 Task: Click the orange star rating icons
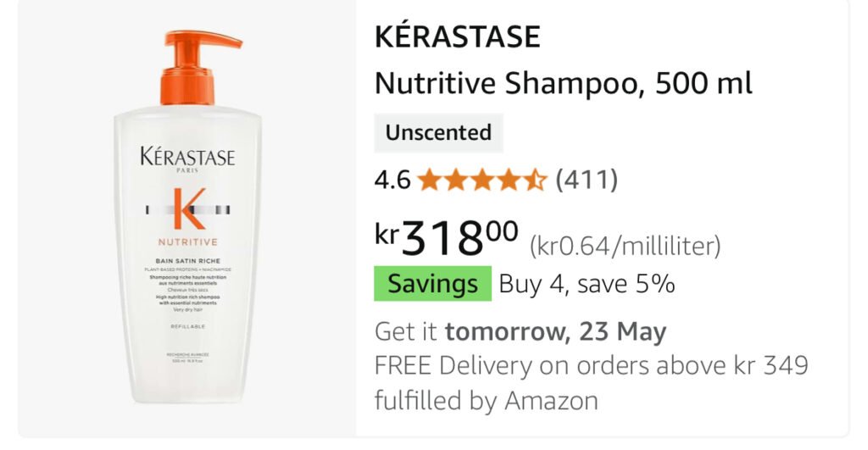[x=481, y=180]
